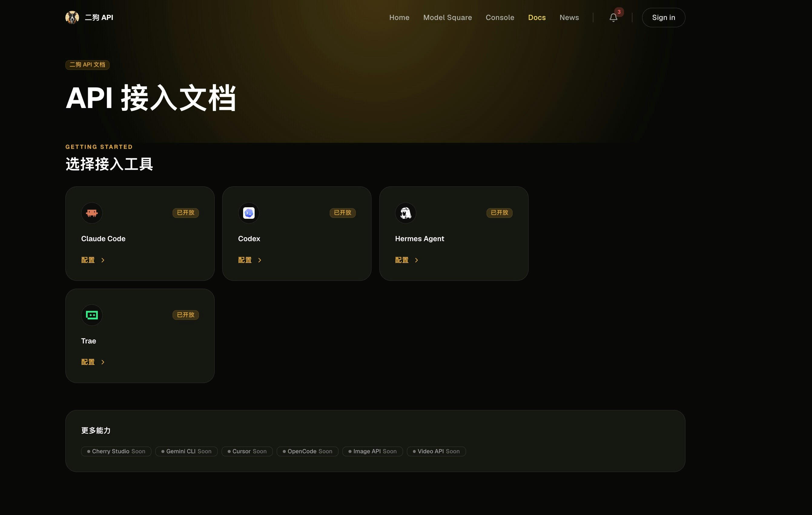Click 已开放 badge on Codex card
Image resolution: width=812 pixels, height=515 pixels.
[x=343, y=213]
